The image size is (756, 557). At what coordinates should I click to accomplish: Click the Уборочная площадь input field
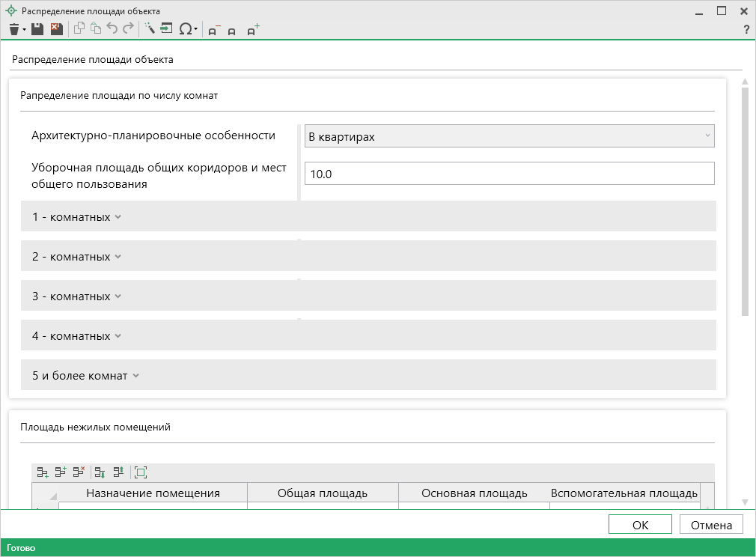click(509, 174)
